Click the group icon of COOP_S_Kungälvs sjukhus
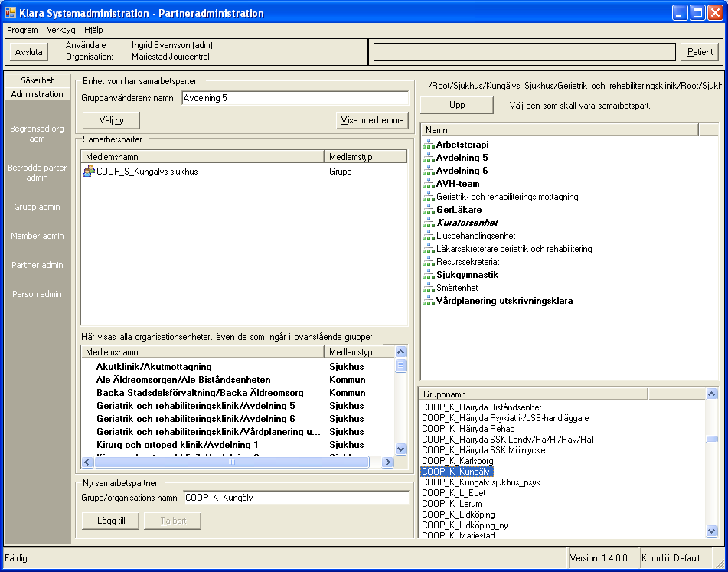This screenshot has height=572, width=728. click(88, 172)
